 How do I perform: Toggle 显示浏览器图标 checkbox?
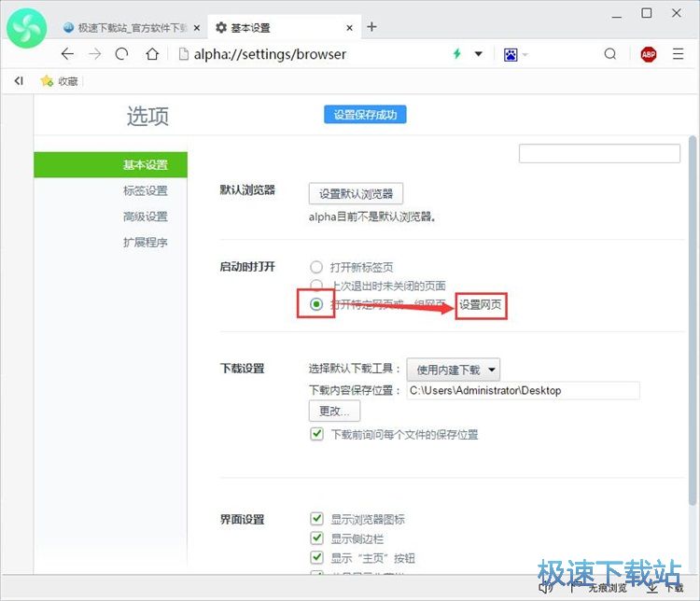316,518
